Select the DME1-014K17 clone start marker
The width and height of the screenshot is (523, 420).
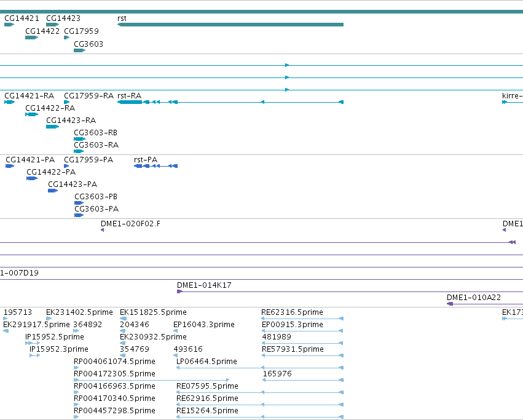click(x=180, y=291)
